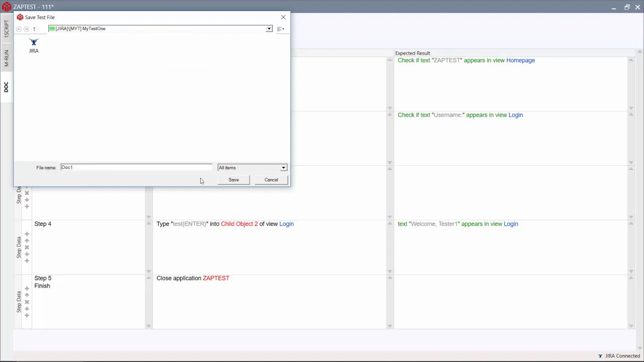Add a step below Step 4 using bottom plus

pyautogui.click(x=27, y=260)
